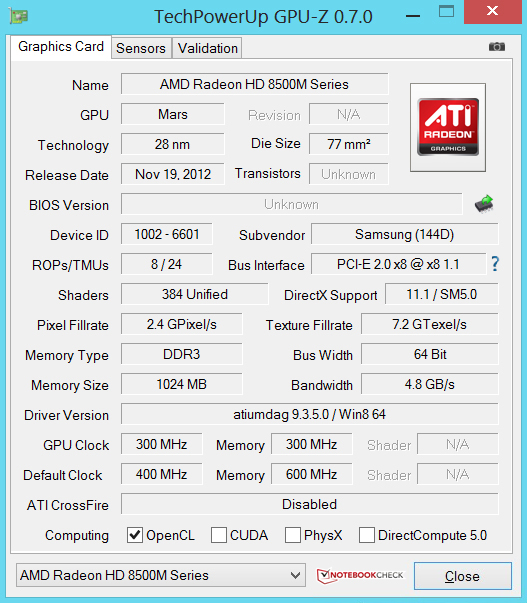Click the BIOS save chip icon
This screenshot has width=527, height=603.
[x=484, y=203]
